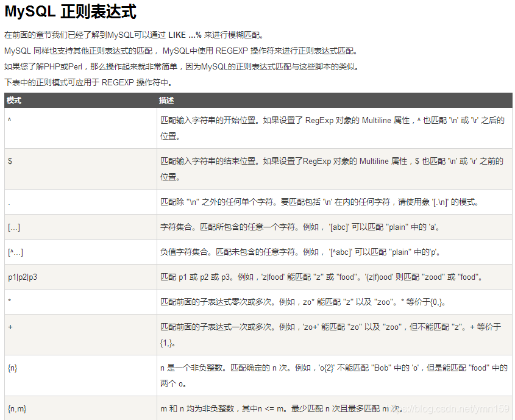
Task: Click the description starting "匹配 p1 或 p2 或 p3"
Action: click(x=322, y=277)
